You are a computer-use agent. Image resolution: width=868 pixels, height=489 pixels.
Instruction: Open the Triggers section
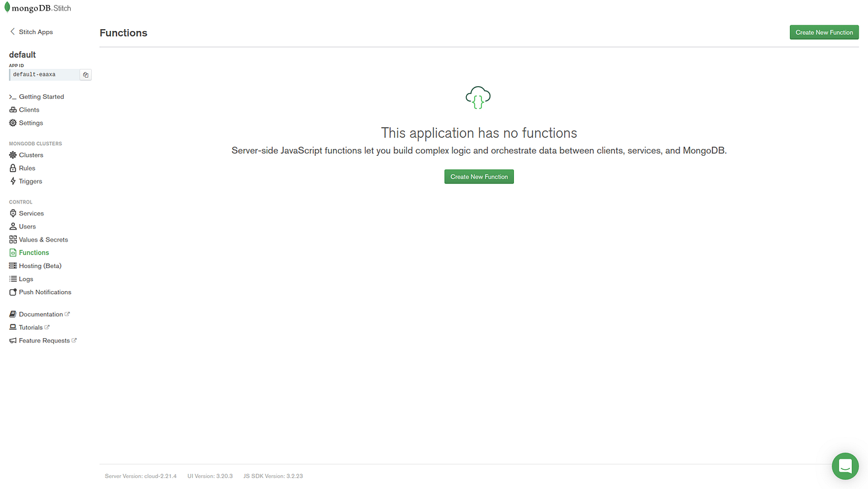(x=30, y=181)
